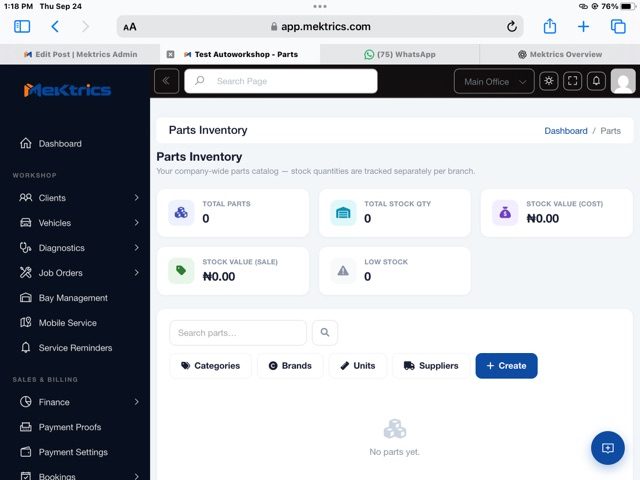Click the Vehicles car icon

click(25, 223)
